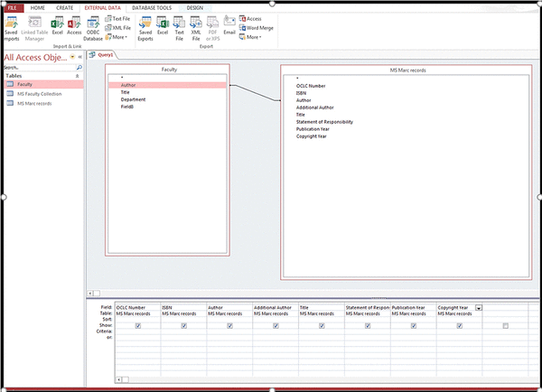The width and height of the screenshot is (542, 392).
Task: Import from Access in Import & Link group
Action: click(74, 26)
